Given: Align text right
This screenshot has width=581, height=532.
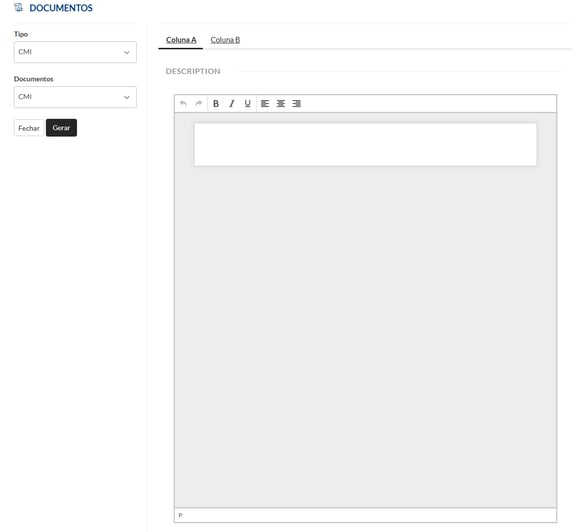Looking at the screenshot, I should coord(296,104).
